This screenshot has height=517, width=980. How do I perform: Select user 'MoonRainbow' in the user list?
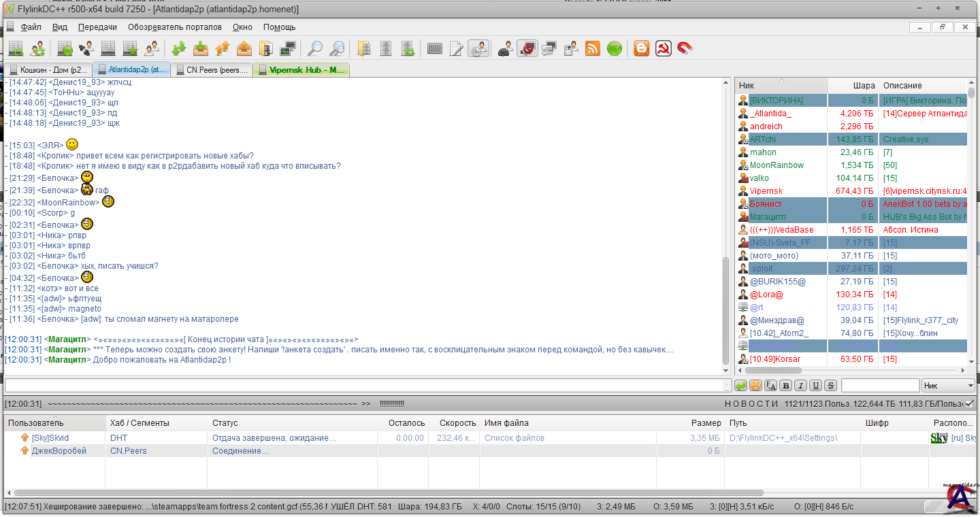pyautogui.click(x=777, y=165)
